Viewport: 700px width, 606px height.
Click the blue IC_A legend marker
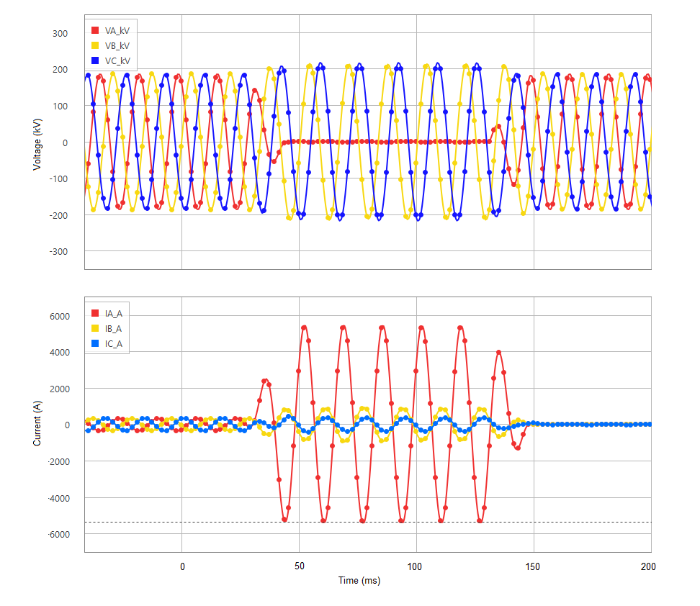(94, 344)
